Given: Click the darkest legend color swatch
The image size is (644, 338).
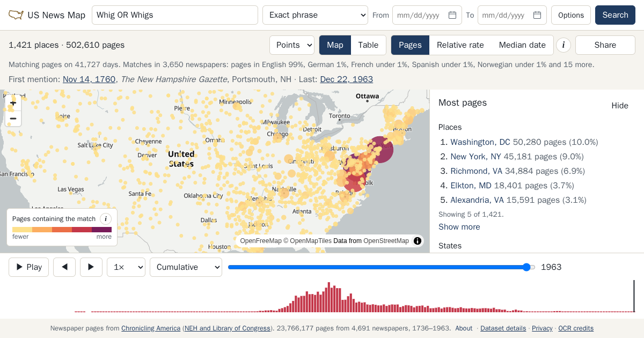Looking at the screenshot, I should 101,230.
